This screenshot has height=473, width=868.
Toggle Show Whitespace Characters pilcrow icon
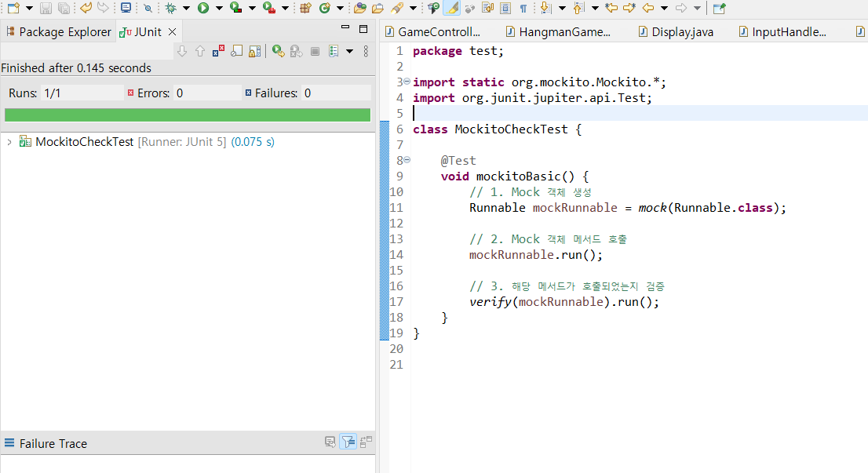coord(523,9)
